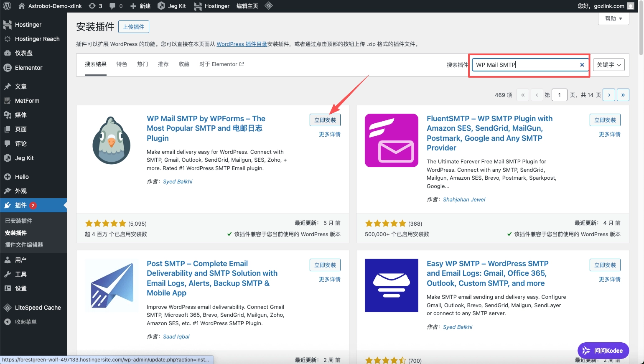This screenshot has width=644, height=364.
Task: Open Elementor sidebar menu
Action: [33, 68]
